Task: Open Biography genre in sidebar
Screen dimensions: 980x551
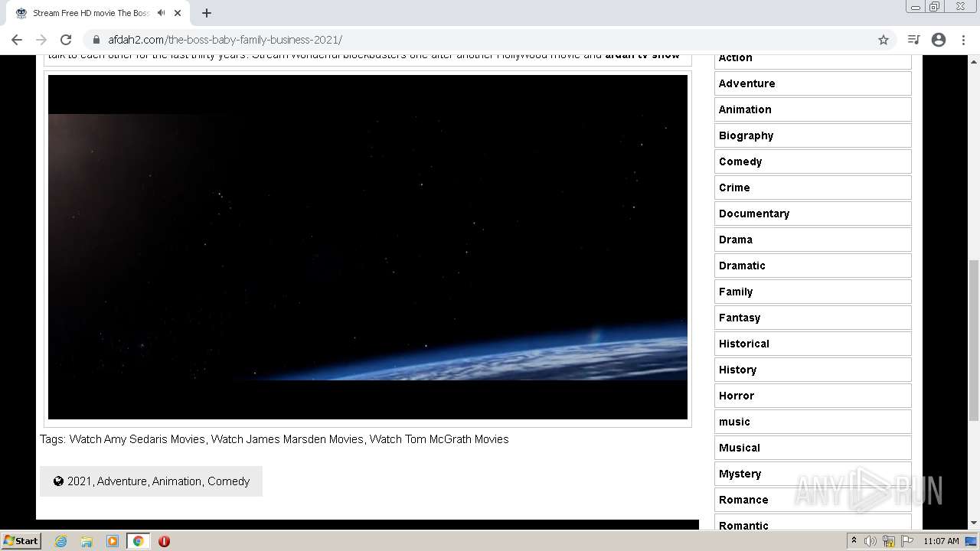Action: [x=812, y=135]
